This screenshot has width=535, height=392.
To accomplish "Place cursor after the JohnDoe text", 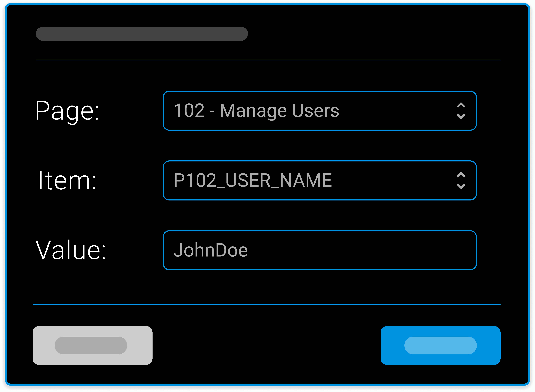I will pos(249,250).
